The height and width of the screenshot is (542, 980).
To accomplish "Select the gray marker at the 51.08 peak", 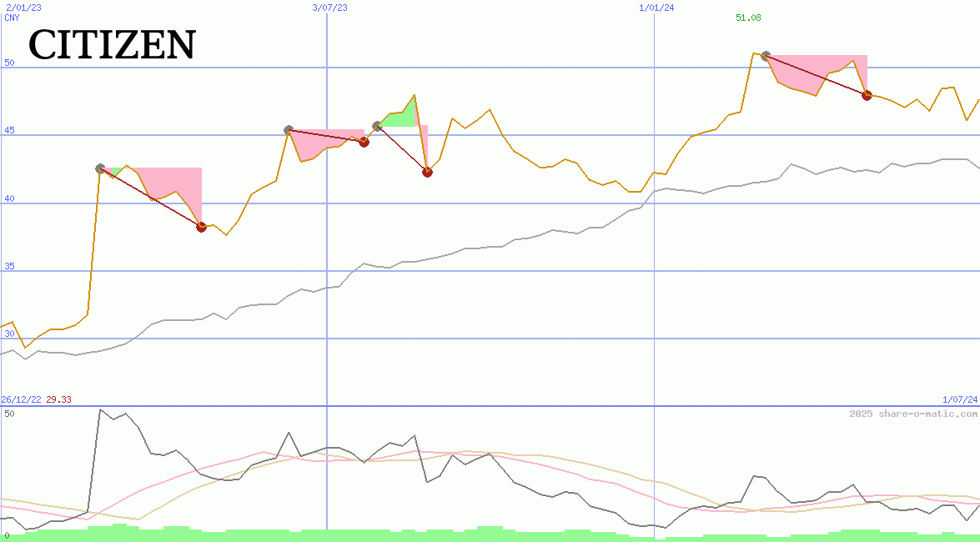I will (764, 55).
